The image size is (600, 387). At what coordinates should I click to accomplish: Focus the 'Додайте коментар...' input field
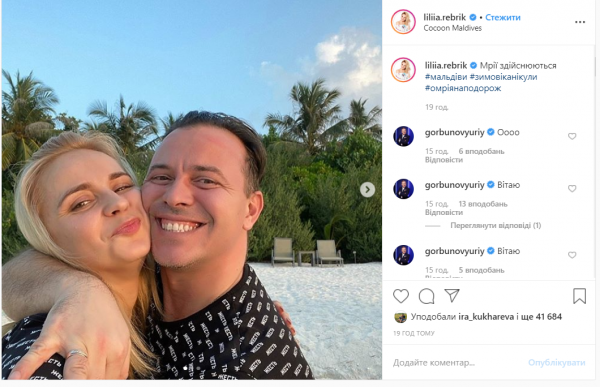(455, 363)
